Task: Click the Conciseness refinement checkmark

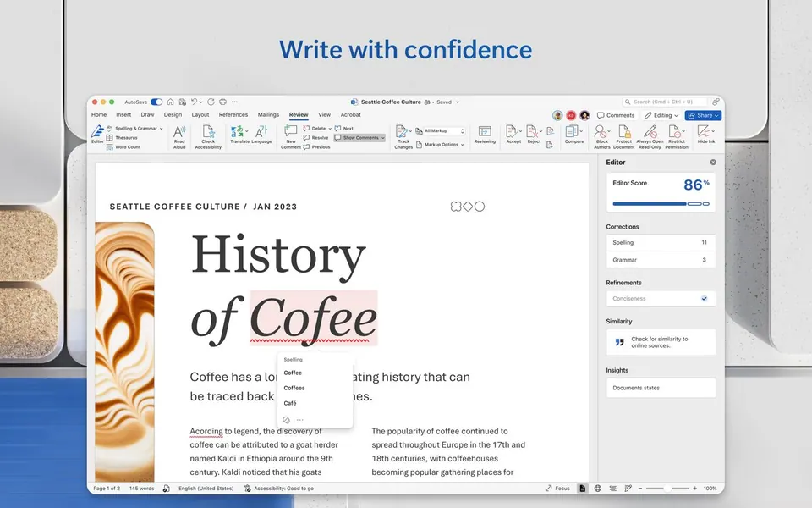Action: click(x=705, y=299)
